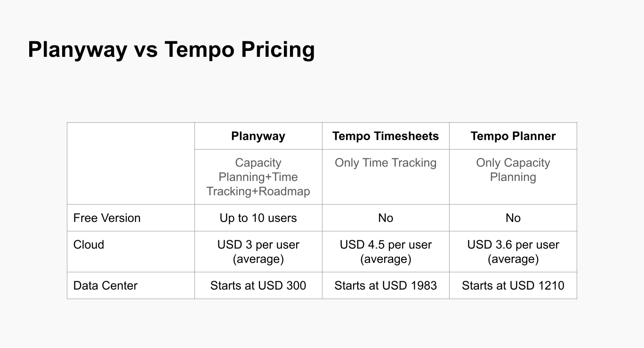The width and height of the screenshot is (644, 348).
Task: Click the 'Up to 10 users' cell
Action: point(258,218)
